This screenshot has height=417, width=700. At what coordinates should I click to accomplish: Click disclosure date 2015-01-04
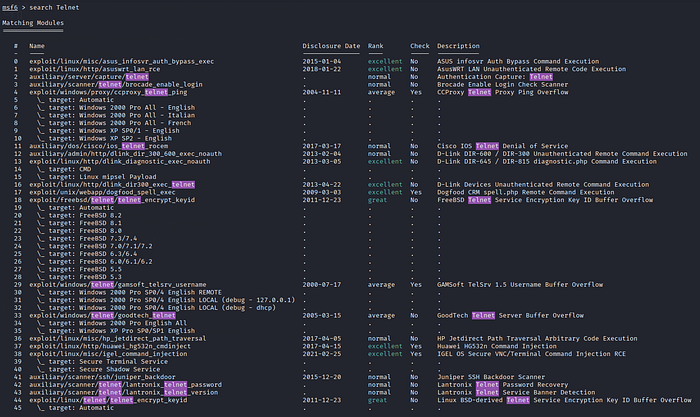point(321,62)
